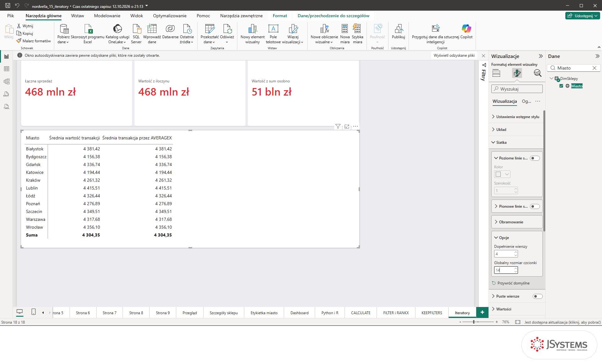Open the Modelowanie ribbon tab
This screenshot has width=602, height=364.
pyautogui.click(x=107, y=16)
